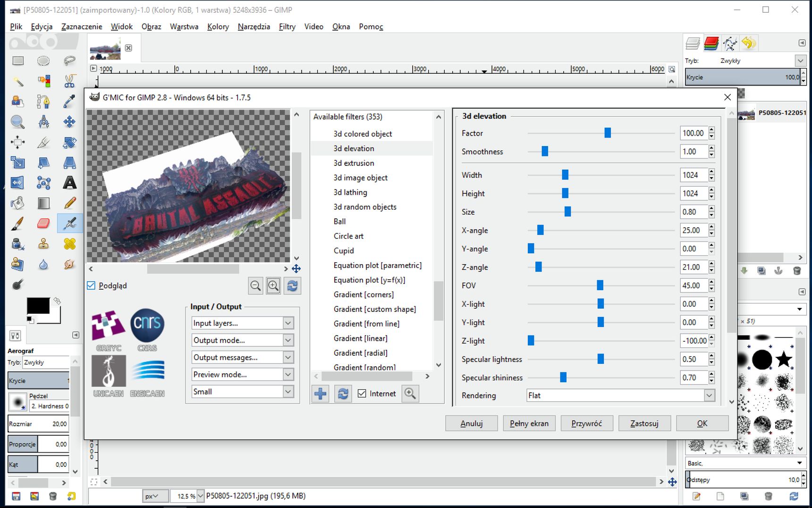Click the X-angle value field

(694, 230)
